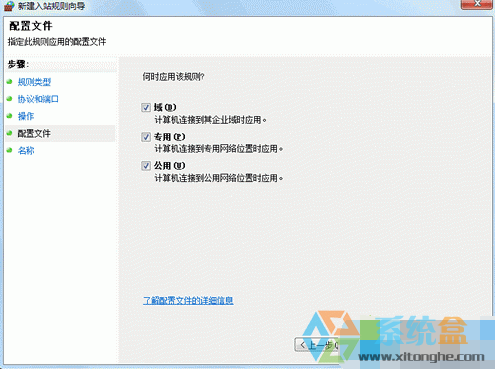The width and height of the screenshot is (495, 369).
Task: Click the 何时应用该规则? question text
Action: 173,77
